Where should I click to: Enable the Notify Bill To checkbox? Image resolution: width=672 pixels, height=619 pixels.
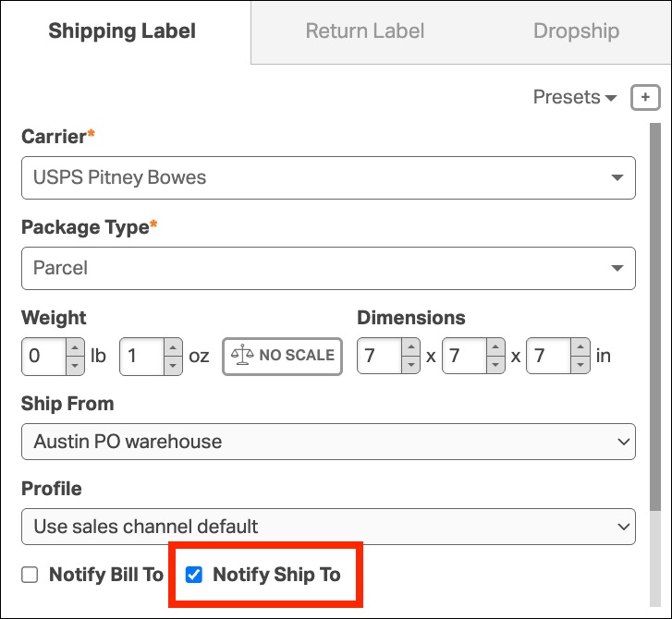coord(30,575)
